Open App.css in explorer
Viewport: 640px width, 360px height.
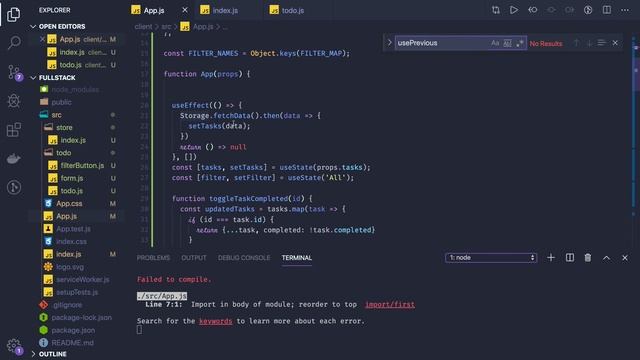pos(69,203)
